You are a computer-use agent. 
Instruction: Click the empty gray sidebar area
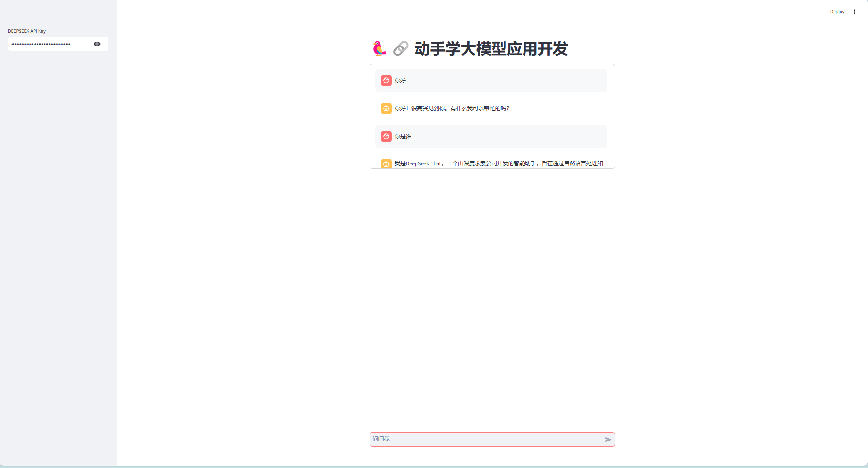click(58, 233)
